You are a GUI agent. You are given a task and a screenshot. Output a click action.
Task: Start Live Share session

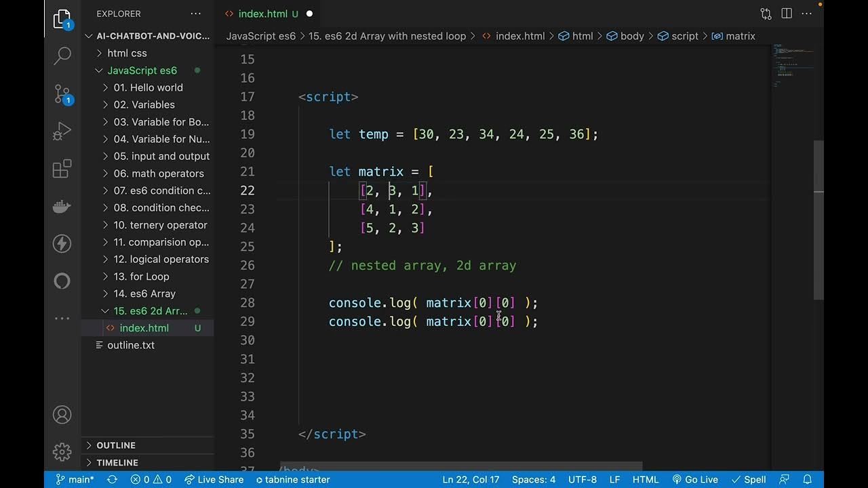point(214,479)
